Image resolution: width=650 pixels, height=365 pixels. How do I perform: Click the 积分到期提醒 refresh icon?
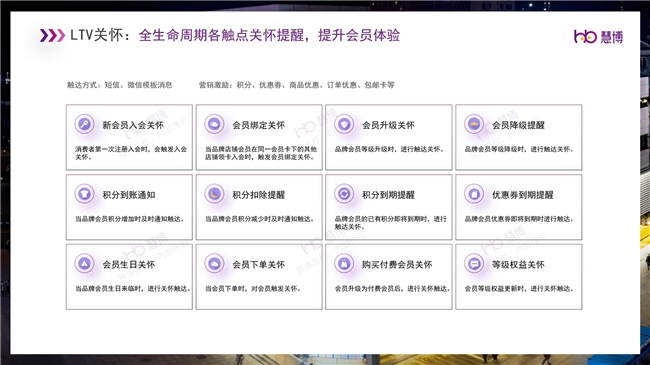coord(344,194)
